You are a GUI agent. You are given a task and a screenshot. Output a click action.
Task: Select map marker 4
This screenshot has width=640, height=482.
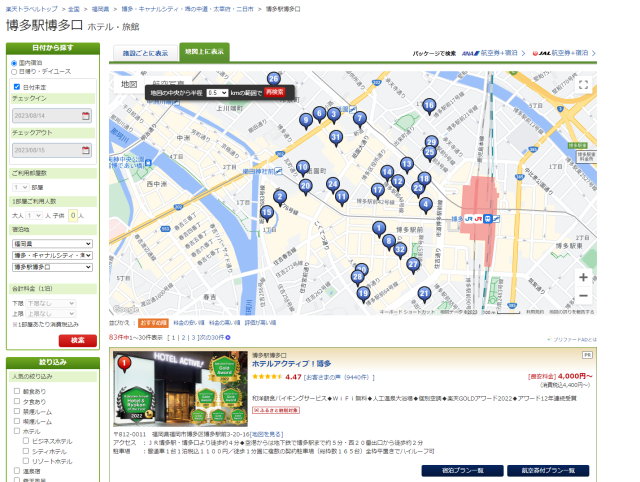pos(426,204)
